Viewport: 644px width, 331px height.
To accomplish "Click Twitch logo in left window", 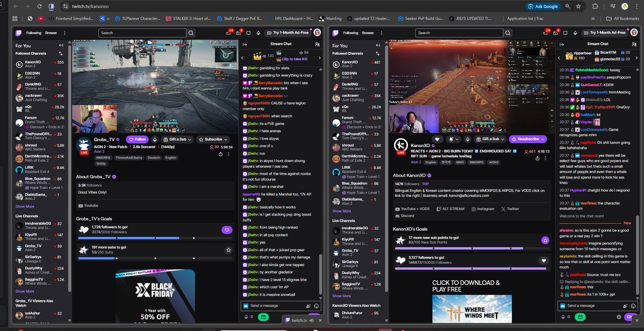I will coord(19,33).
